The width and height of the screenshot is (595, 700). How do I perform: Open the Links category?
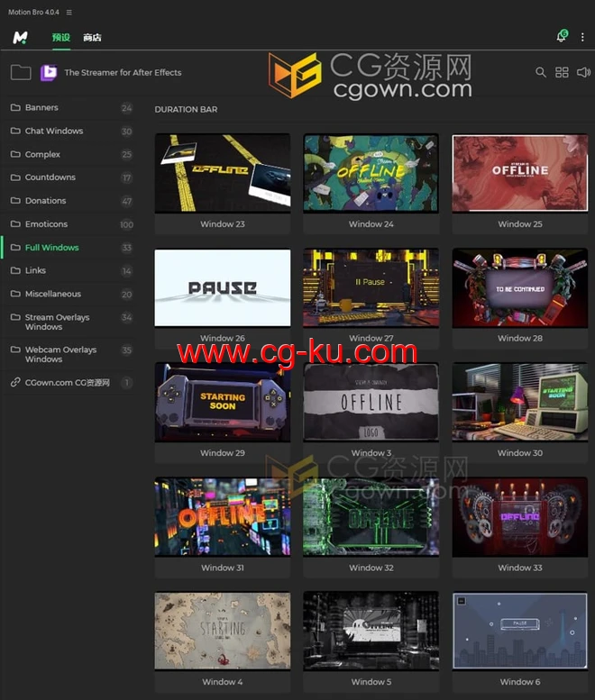(x=69, y=270)
